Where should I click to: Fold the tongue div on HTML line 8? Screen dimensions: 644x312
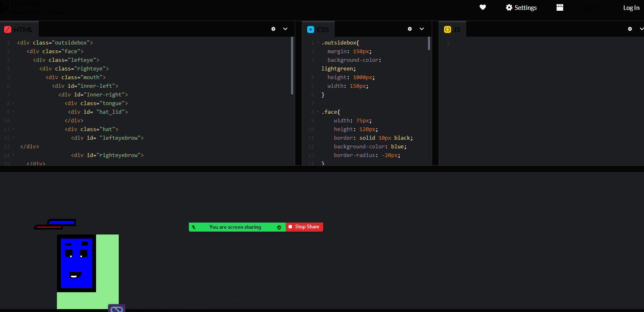tap(14, 103)
